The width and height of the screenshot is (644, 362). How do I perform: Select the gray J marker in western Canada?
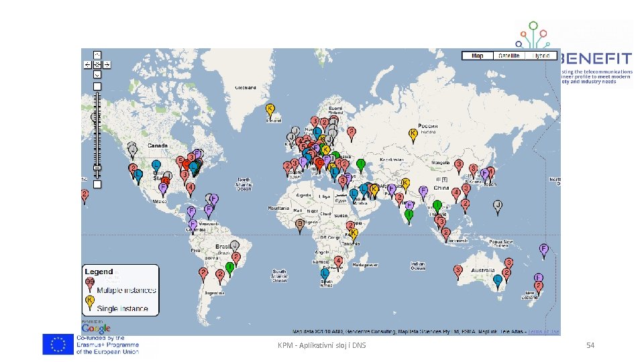[x=132, y=152]
